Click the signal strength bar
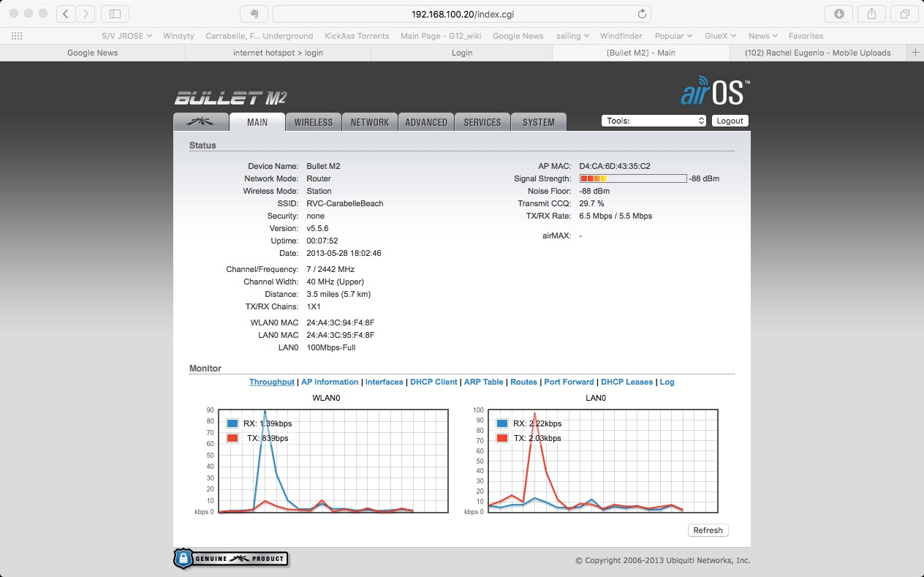This screenshot has height=577, width=924. point(633,178)
